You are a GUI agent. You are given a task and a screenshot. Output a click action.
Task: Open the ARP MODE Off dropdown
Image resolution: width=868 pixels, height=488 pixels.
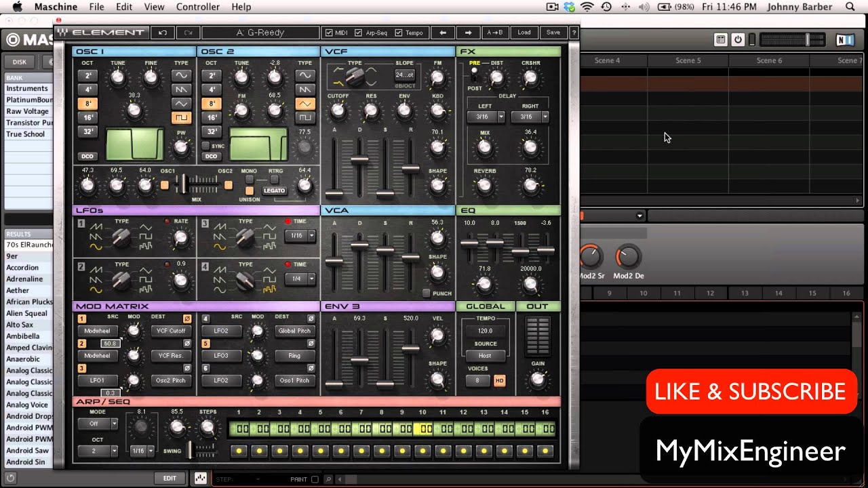click(x=98, y=424)
